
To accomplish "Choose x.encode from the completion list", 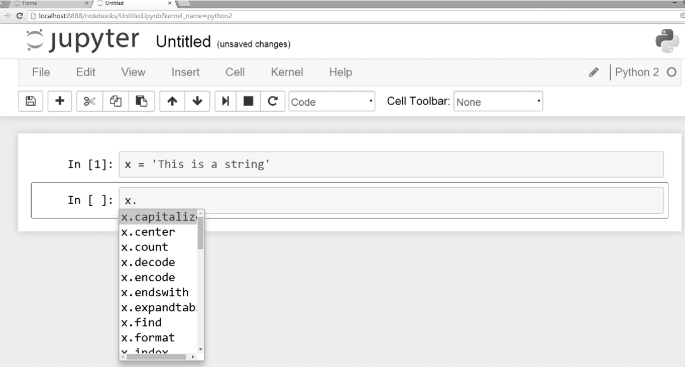I will click(158, 277).
